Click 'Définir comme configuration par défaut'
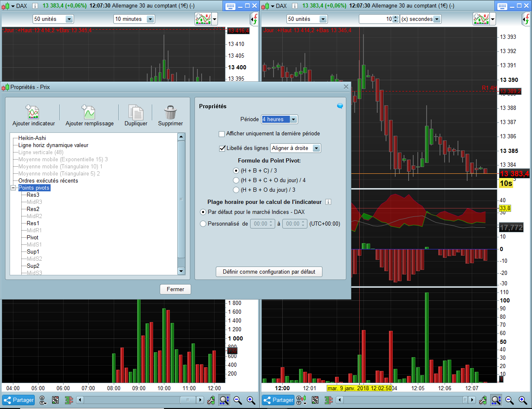The image size is (532, 409). 269,272
